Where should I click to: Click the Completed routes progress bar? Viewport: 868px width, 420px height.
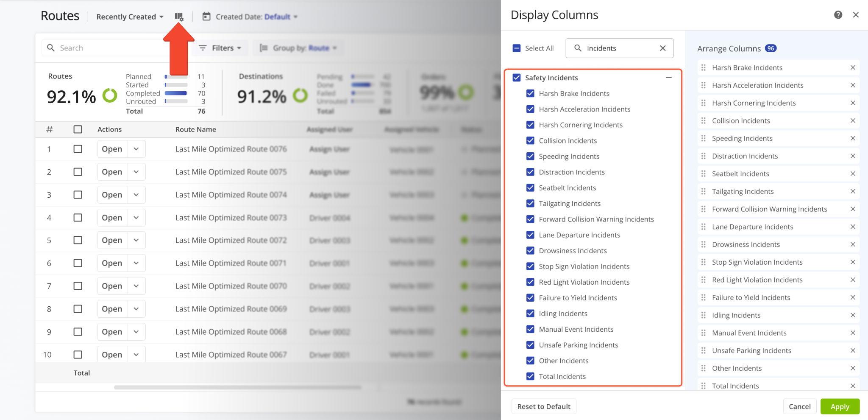(176, 93)
